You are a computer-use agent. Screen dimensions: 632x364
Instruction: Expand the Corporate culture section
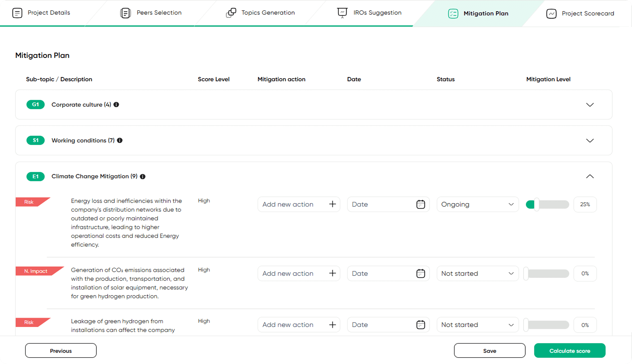pos(590,105)
